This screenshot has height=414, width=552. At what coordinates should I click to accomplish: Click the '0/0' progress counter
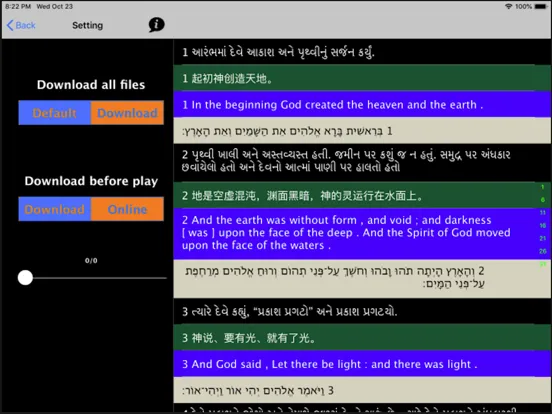point(91,261)
